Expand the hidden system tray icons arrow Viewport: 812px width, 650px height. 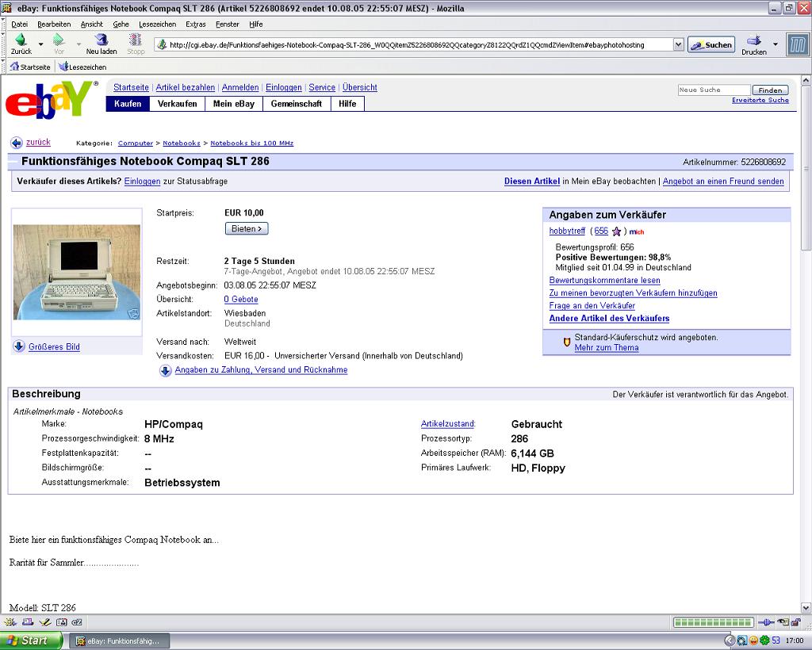[730, 640]
